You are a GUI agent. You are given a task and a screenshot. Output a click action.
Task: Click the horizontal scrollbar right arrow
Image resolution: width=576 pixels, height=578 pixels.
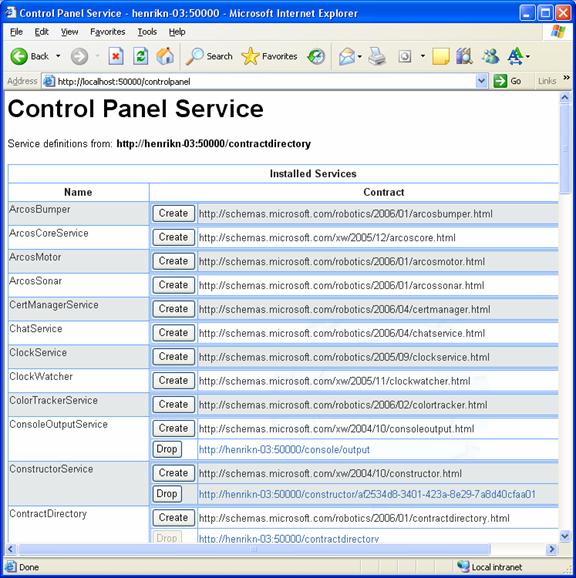(551, 549)
